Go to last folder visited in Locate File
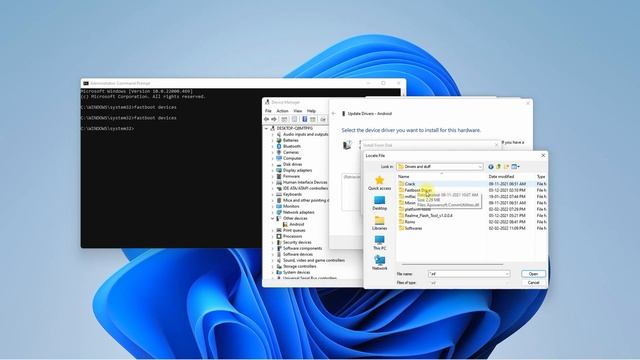Screen dimensions: 640x360 (491, 167)
